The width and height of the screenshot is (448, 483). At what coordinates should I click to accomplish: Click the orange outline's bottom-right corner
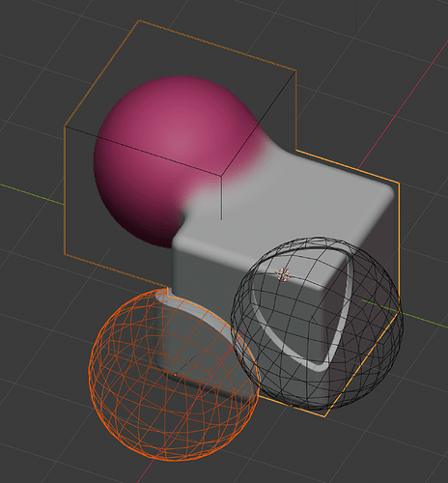[x=325, y=416]
